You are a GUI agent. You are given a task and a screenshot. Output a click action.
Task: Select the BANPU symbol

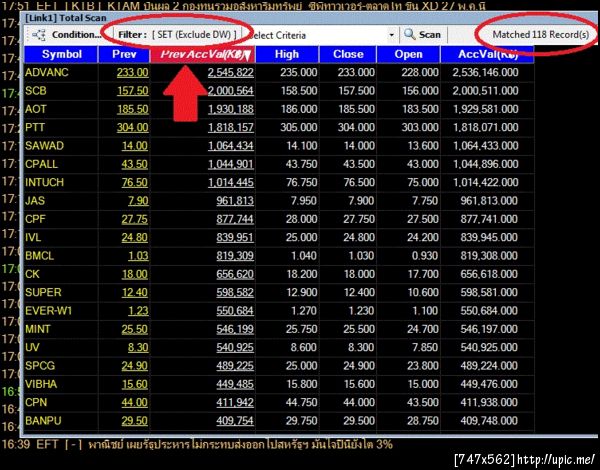click(43, 421)
